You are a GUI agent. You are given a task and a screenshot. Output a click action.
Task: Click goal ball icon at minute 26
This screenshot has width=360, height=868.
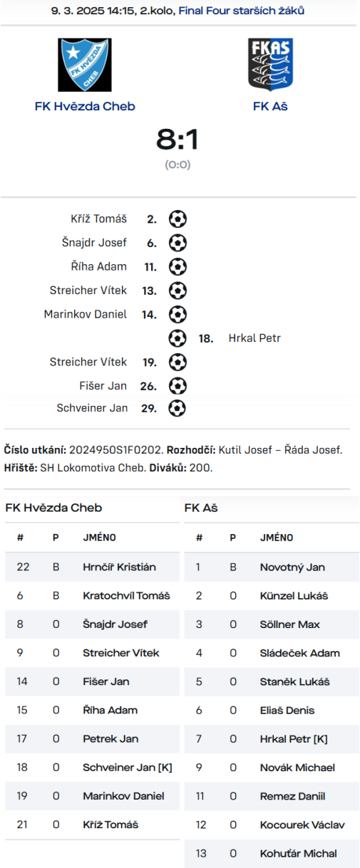[x=178, y=386]
